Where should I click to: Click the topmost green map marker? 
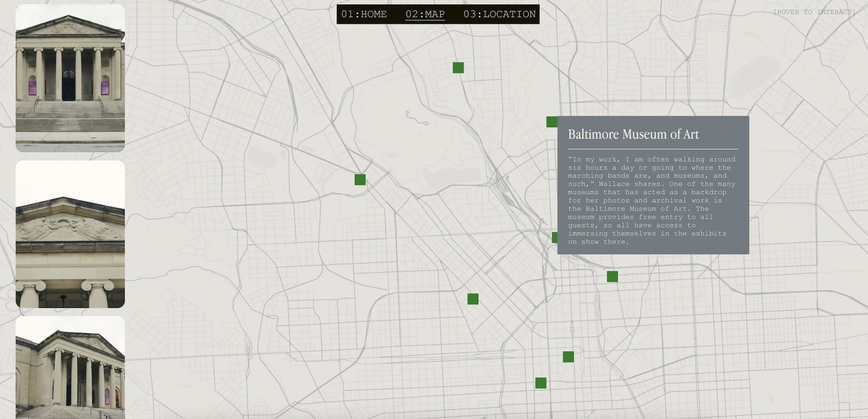(458, 68)
